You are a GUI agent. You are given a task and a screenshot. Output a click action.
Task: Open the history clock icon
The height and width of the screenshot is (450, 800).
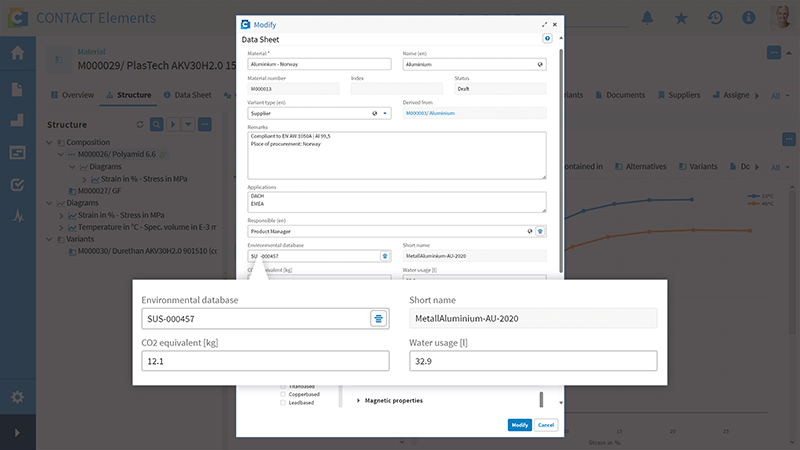[715, 18]
